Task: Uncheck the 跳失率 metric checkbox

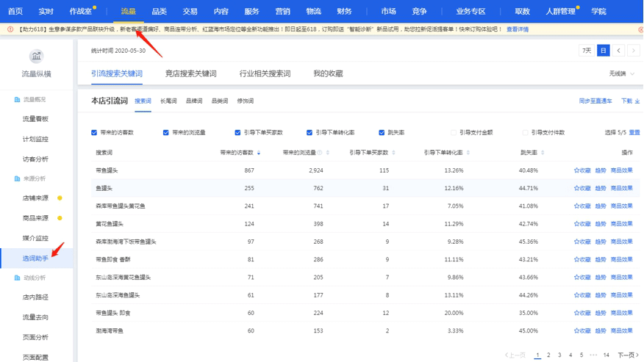Action: coord(382,133)
